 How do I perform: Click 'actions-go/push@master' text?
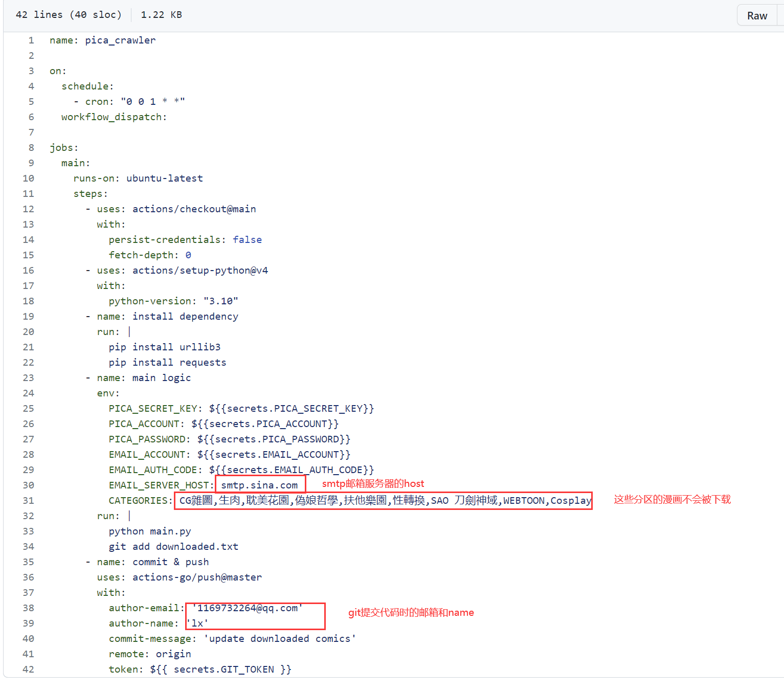coord(197,577)
